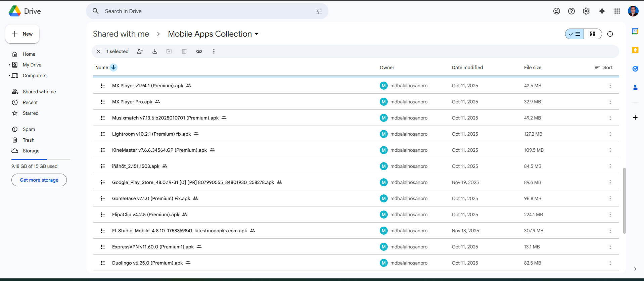
Task: Open Google Calendar in side panel
Action: click(x=635, y=31)
